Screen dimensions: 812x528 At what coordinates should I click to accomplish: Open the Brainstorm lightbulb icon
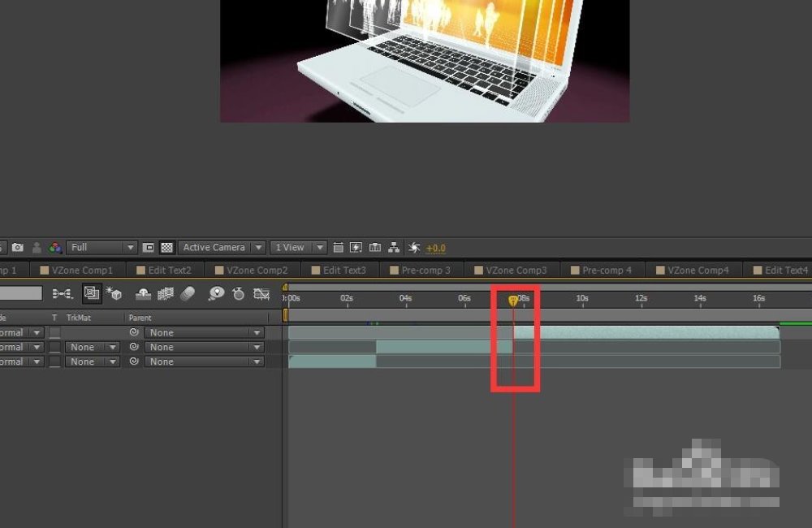(216, 294)
